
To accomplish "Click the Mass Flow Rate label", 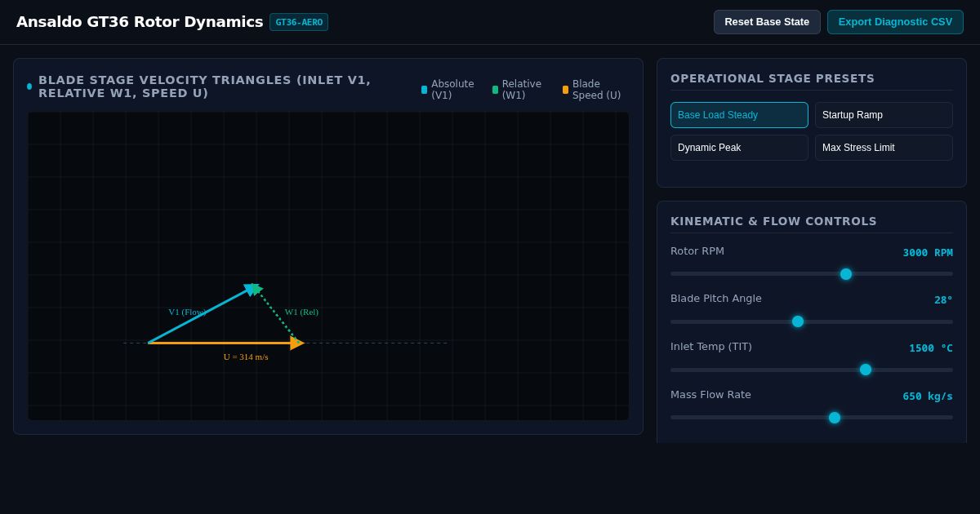I will pyautogui.click(x=710, y=395).
